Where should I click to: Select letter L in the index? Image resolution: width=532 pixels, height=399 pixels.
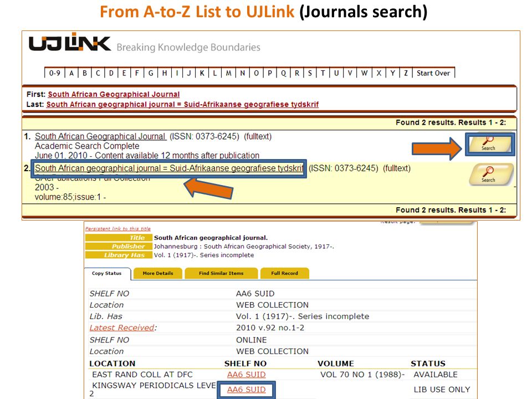point(215,73)
